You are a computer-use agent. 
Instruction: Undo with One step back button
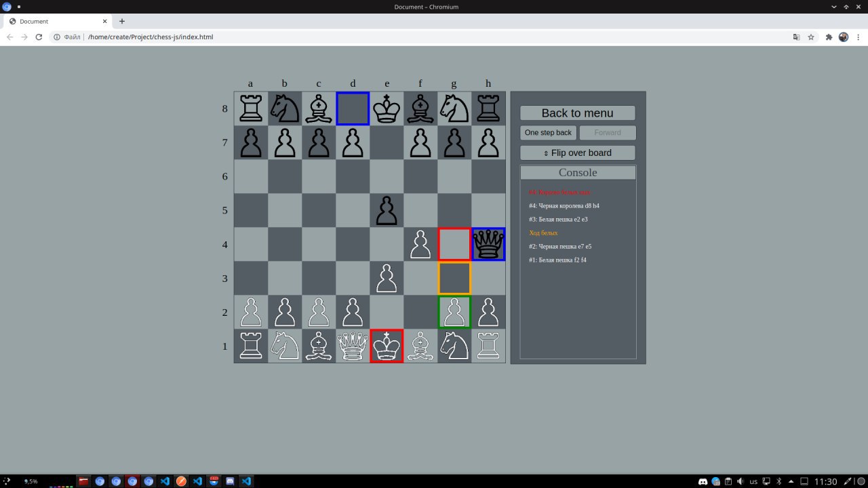click(x=548, y=133)
